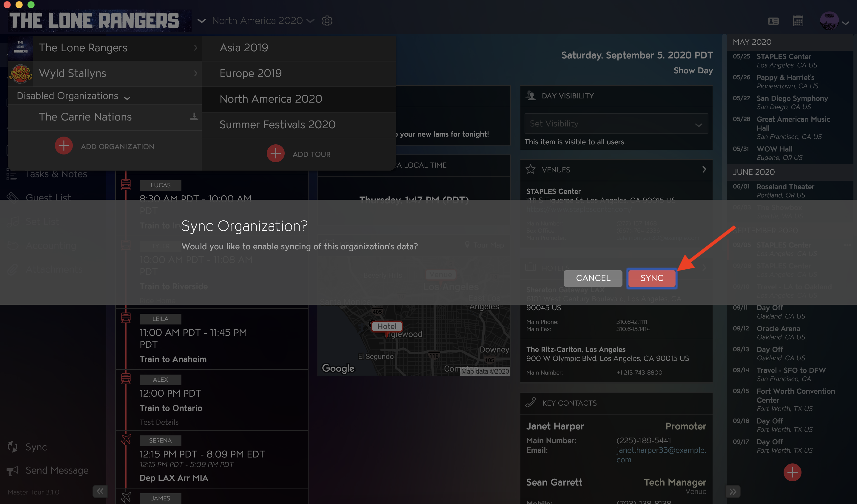Click the Venues star icon
The height and width of the screenshot is (504, 857).
(x=530, y=170)
